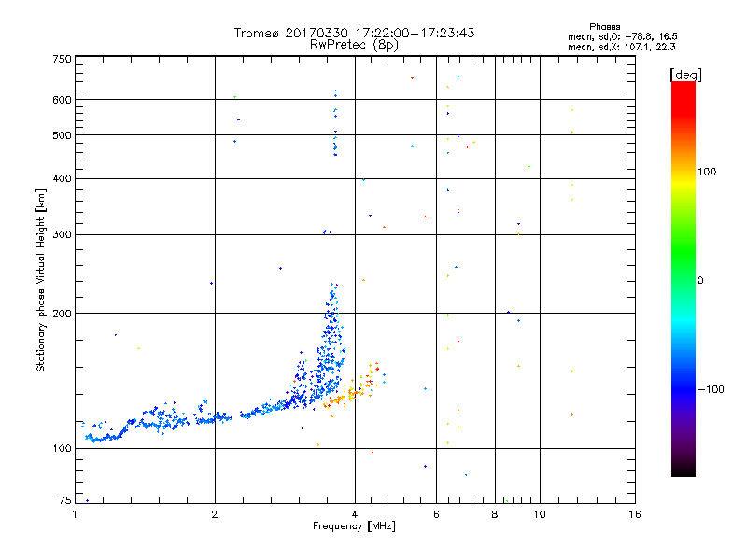This screenshot has width=747, height=560.
Task: Click the x-axis tick label '1'
Action: click(75, 514)
